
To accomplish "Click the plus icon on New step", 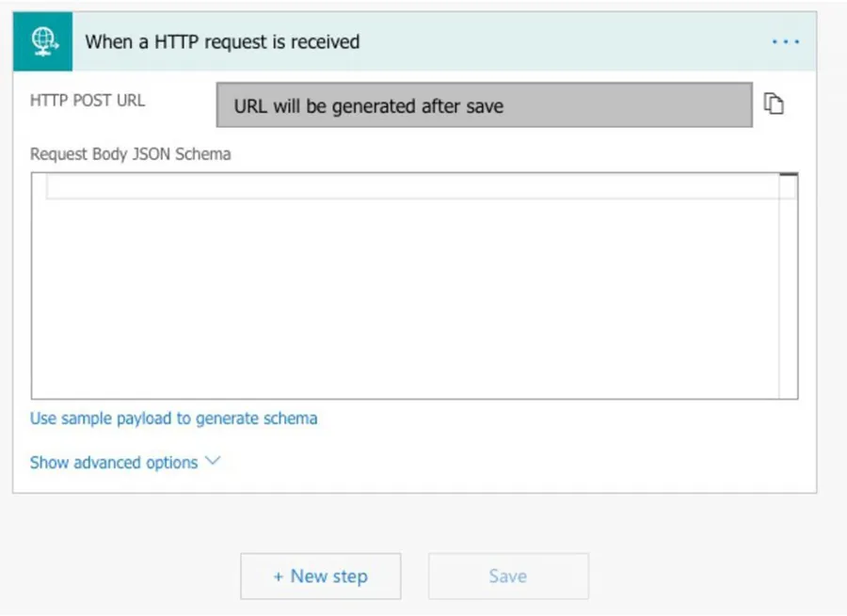I will (279, 577).
